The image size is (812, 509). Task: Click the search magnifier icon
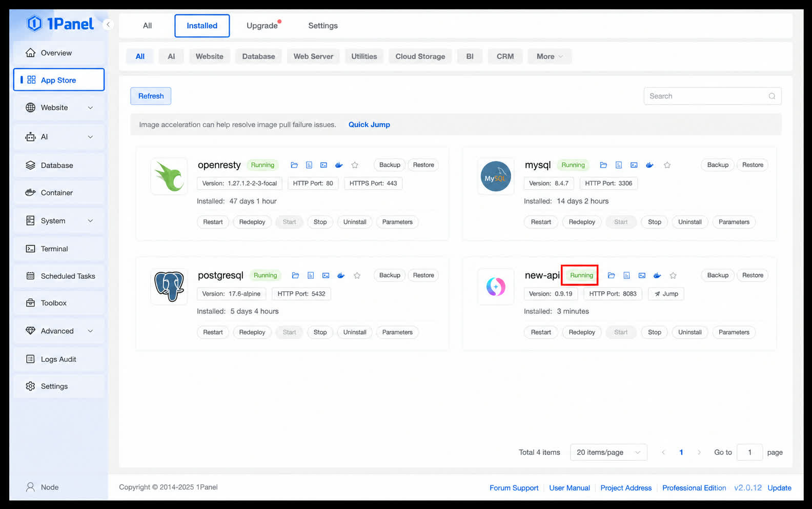point(772,96)
